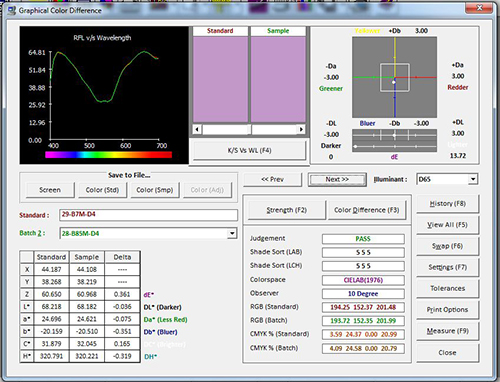Open the Illuminant D65 dropdown
The height and width of the screenshot is (382, 500).
(473, 179)
